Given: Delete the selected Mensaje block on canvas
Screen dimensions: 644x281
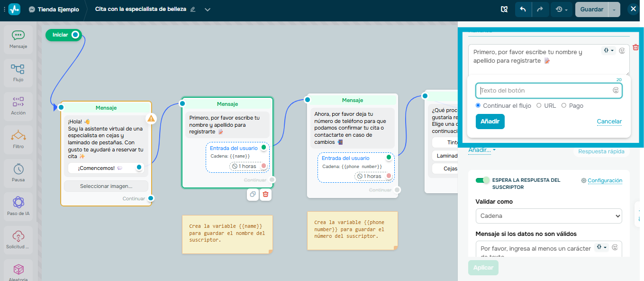Looking at the screenshot, I should [x=265, y=194].
